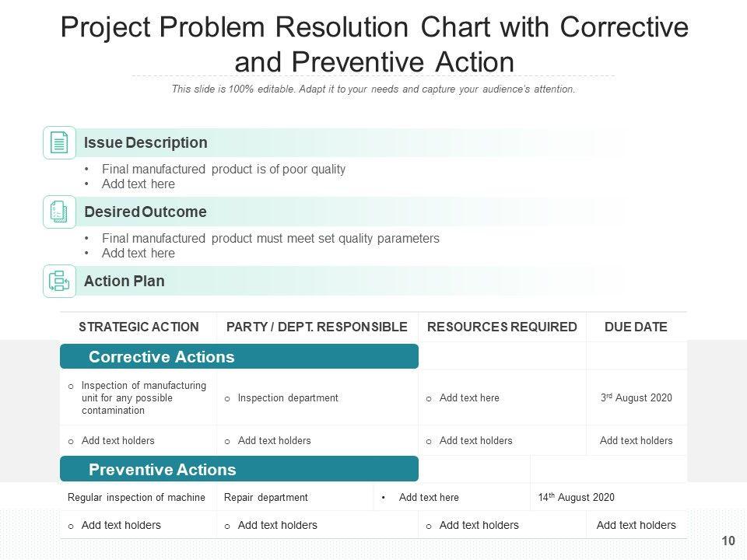The height and width of the screenshot is (560, 747).
Task: Click the 14th August 2020 date cell
Action: pos(576,498)
